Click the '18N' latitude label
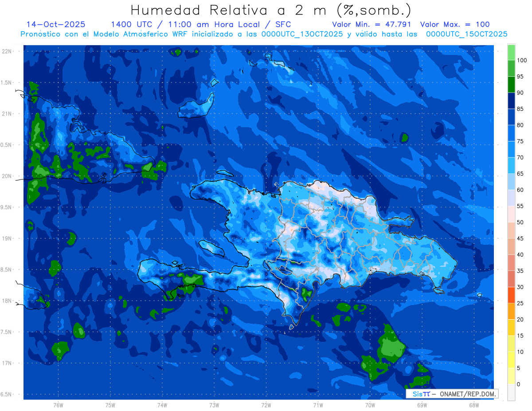Viewport: 532px width, 411px height. (x=7, y=301)
